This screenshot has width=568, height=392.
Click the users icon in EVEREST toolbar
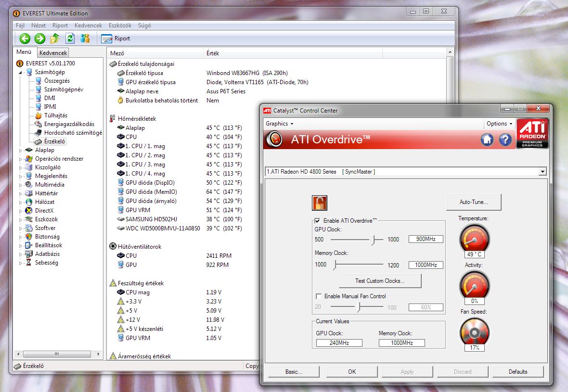pos(85,38)
